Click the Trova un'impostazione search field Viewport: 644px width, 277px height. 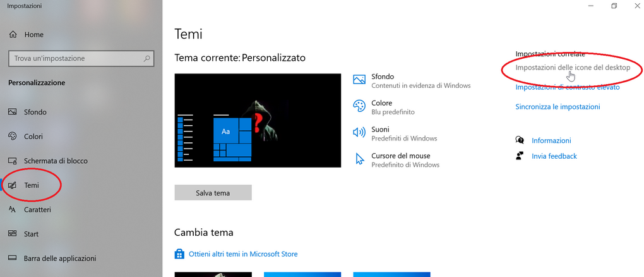(x=81, y=58)
